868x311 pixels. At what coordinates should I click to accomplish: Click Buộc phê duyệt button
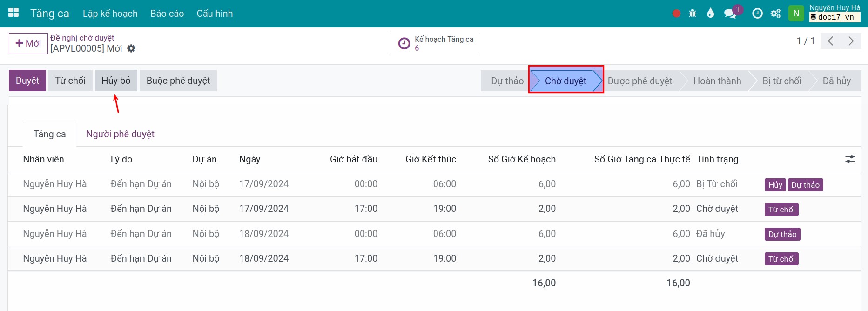point(178,81)
